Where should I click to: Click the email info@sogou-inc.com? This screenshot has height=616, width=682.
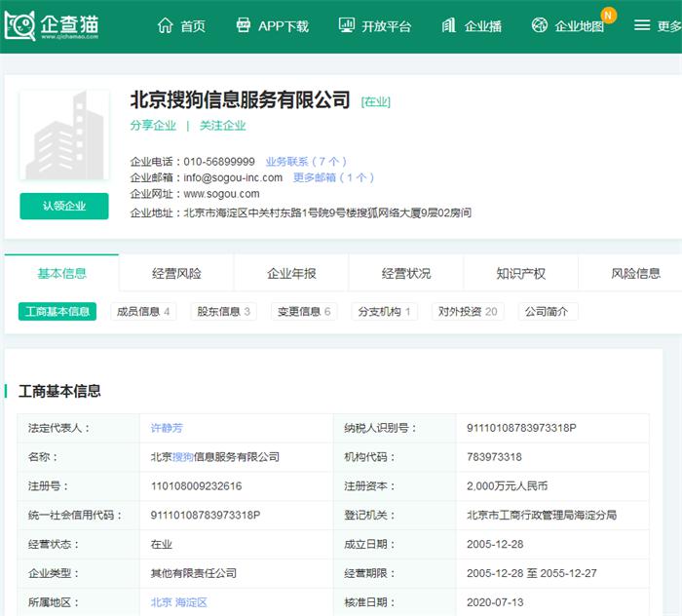233,178
